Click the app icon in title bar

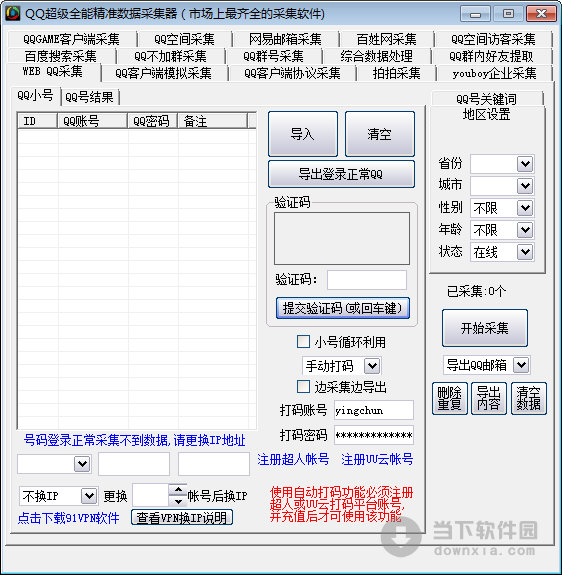13,13
